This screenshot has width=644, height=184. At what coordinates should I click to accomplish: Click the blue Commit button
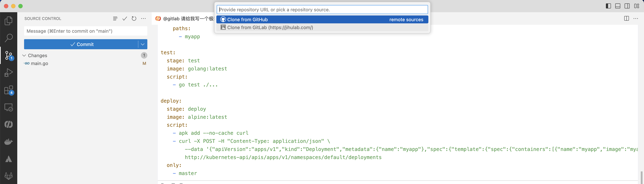pyautogui.click(x=82, y=44)
